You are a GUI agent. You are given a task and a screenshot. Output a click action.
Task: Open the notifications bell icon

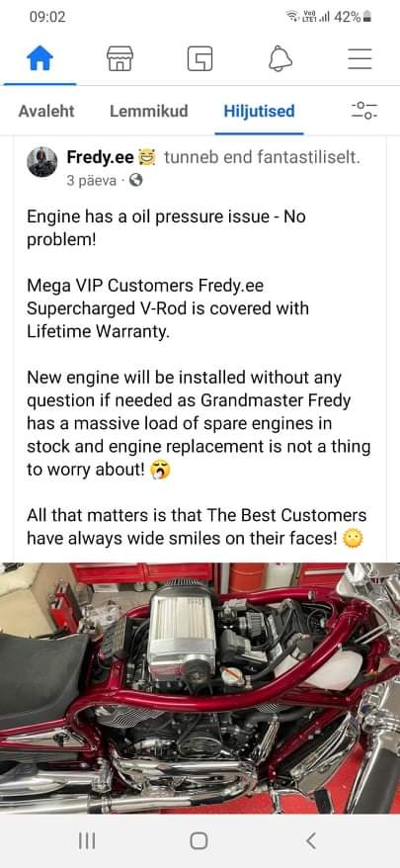[x=280, y=58]
